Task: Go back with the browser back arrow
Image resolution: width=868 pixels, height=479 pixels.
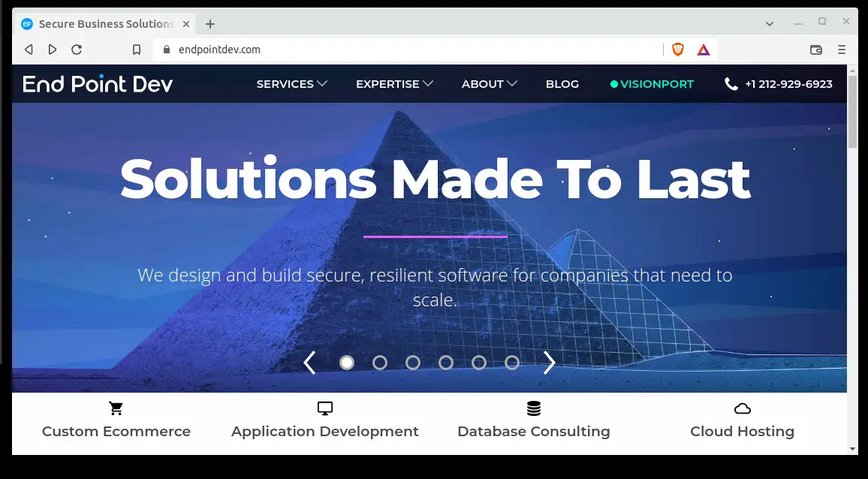Action: [29, 50]
